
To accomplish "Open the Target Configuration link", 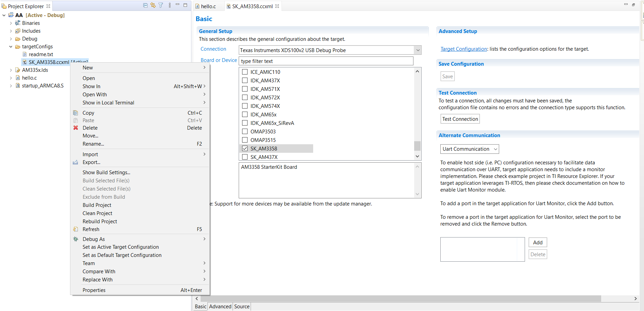I will pyautogui.click(x=463, y=49).
